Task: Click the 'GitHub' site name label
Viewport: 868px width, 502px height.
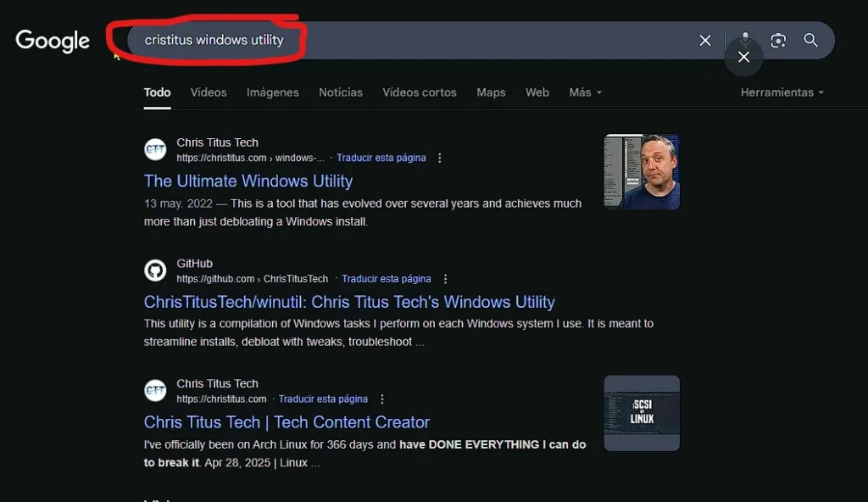Action: 194,263
